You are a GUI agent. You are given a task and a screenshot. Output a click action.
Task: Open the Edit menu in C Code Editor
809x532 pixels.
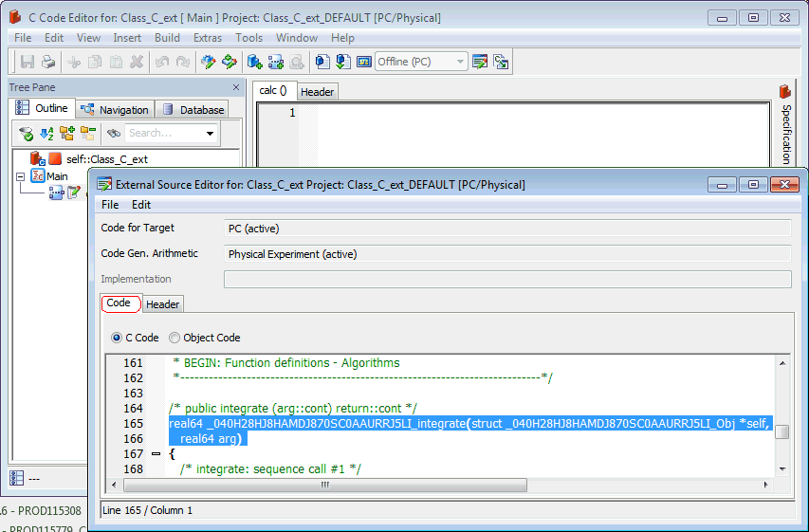pyautogui.click(x=54, y=38)
